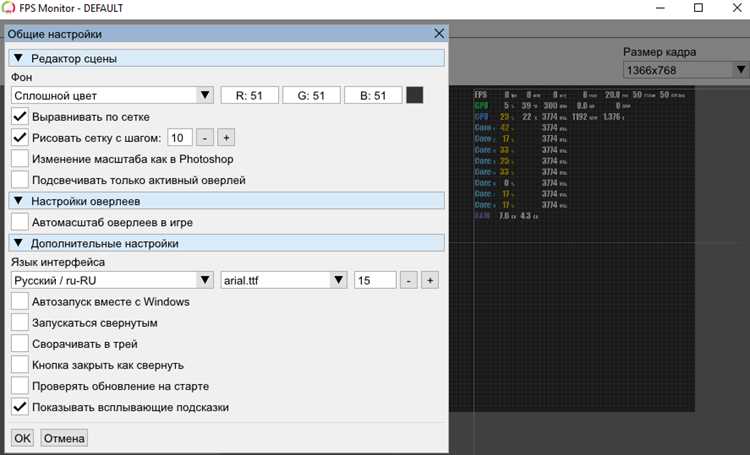Toggle the 'Рисовать сетку с шагом' checkbox
Screen dimensions: 750x455
[20, 138]
